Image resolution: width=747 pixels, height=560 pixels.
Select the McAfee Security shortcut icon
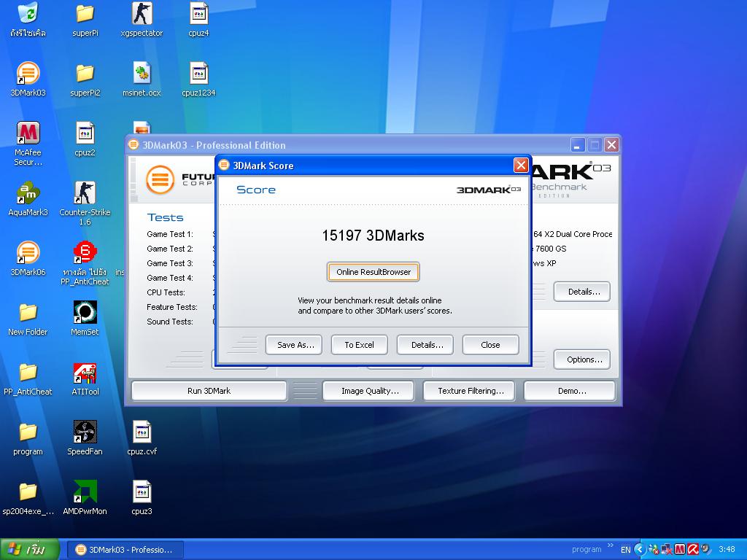tap(28, 133)
